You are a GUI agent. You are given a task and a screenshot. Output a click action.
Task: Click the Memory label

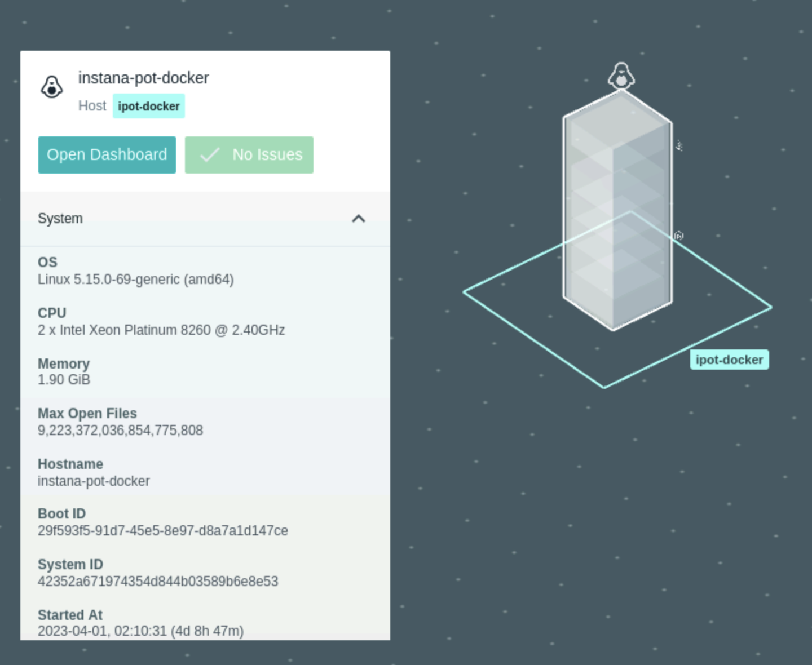pyautogui.click(x=64, y=363)
